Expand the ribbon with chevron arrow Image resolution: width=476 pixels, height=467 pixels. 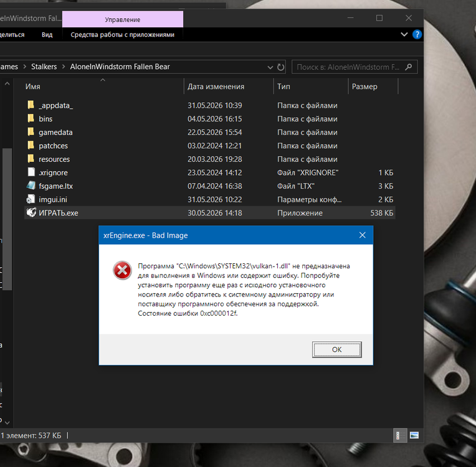pos(404,34)
